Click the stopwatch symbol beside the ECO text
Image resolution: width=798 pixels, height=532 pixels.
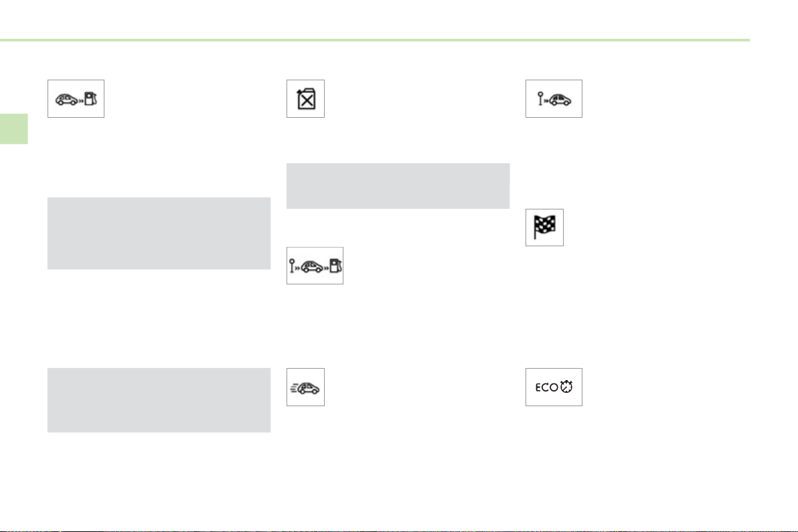(567, 387)
